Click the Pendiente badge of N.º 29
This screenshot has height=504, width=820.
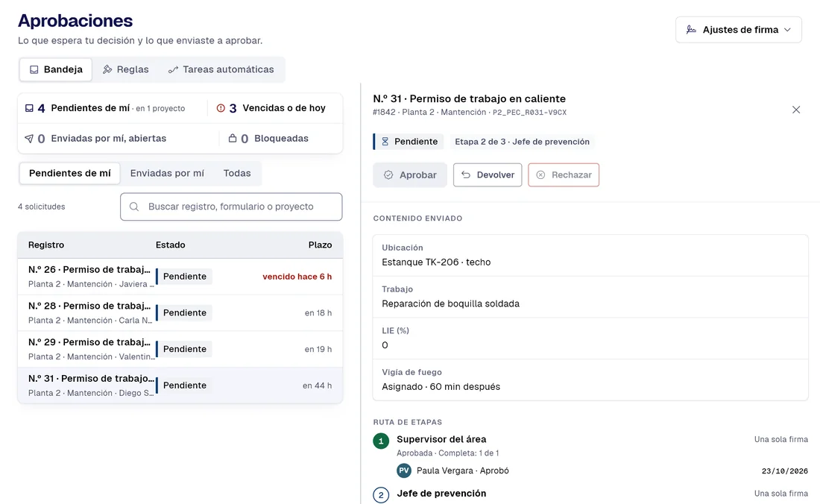pyautogui.click(x=184, y=349)
